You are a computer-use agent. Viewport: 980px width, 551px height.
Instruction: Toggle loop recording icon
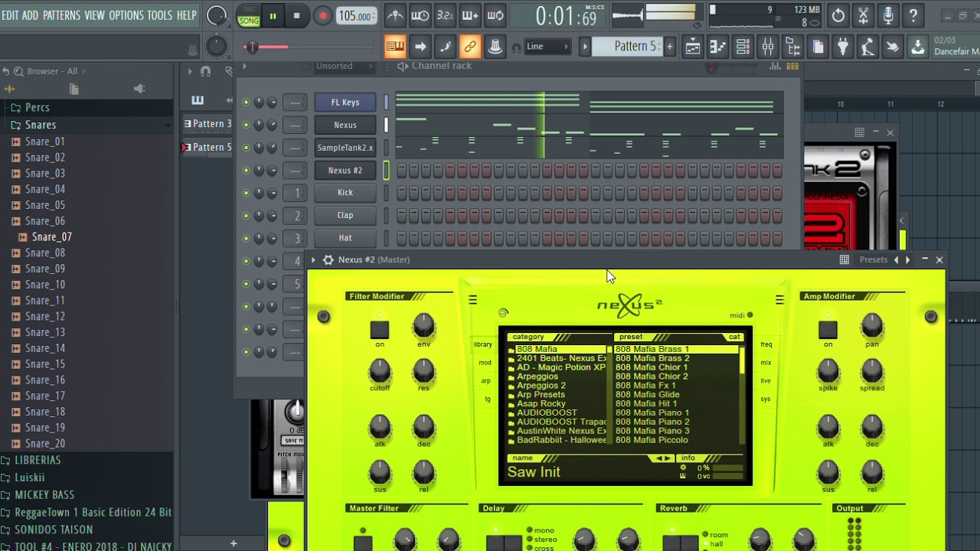coord(495,15)
